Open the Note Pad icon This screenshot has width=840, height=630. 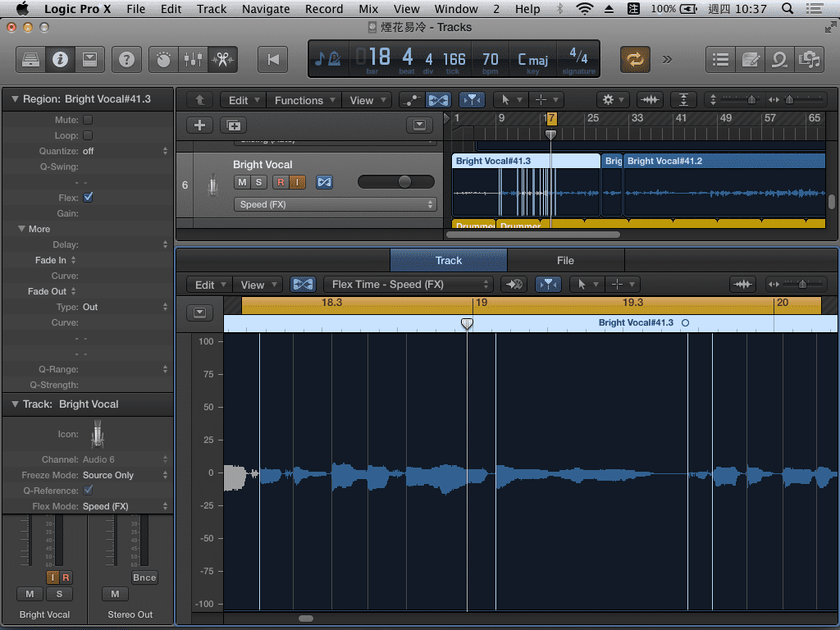coord(750,59)
